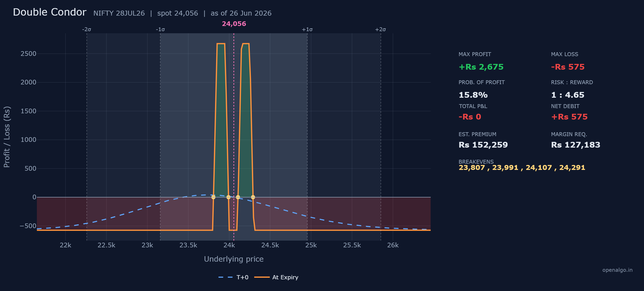Click the −500 y-axis tick label

pos(28,226)
